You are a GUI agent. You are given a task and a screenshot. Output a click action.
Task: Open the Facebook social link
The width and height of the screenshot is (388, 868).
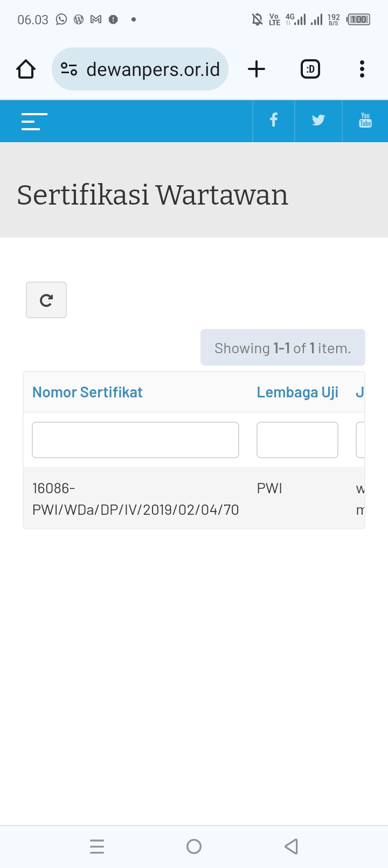click(x=274, y=121)
